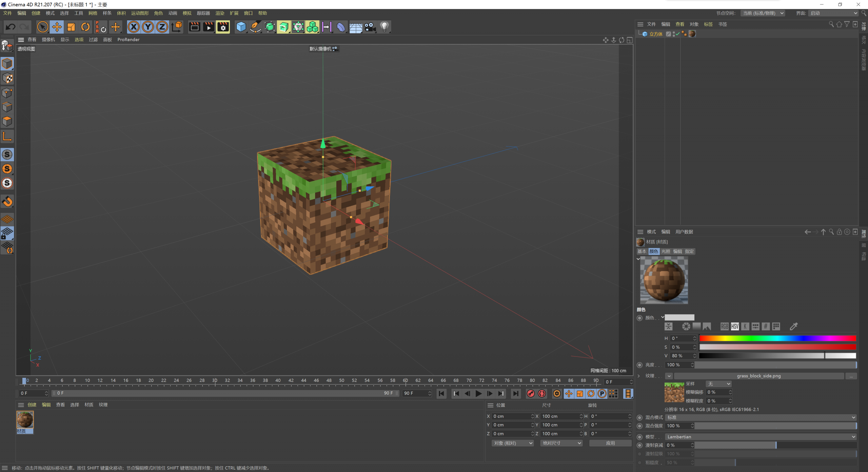Click the hue H gradient slider
The width and height of the screenshot is (868, 472).
777,338
